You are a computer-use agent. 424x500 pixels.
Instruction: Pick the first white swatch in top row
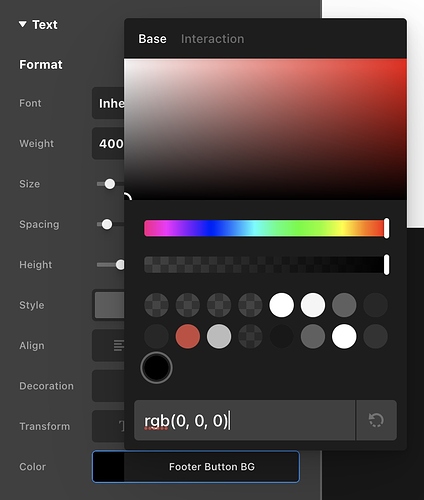pyautogui.click(x=282, y=305)
